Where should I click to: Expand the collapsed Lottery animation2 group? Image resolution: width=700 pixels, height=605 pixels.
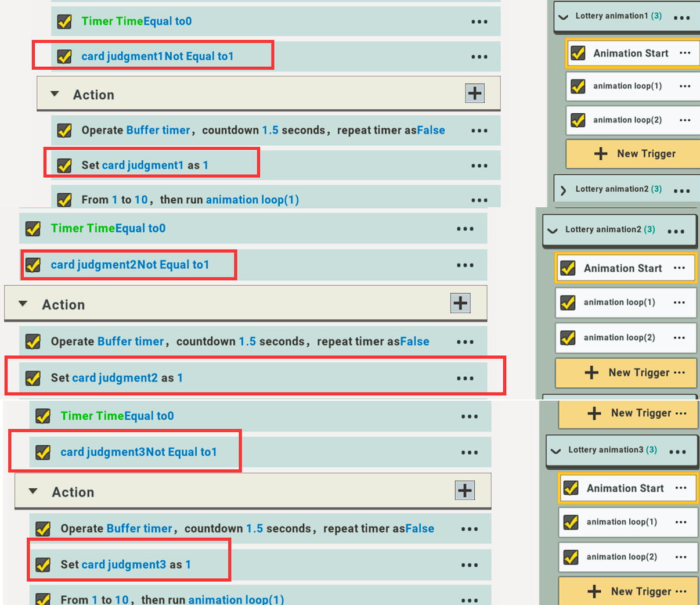(563, 190)
